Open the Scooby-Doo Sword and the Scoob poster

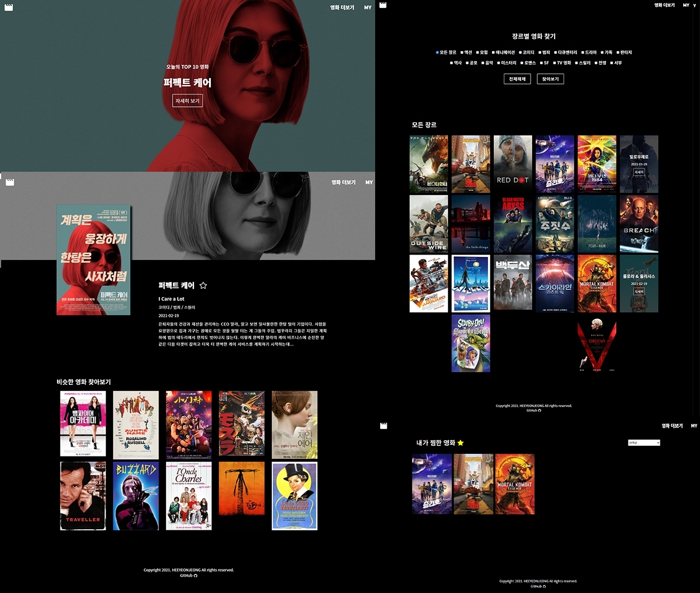[x=471, y=343]
